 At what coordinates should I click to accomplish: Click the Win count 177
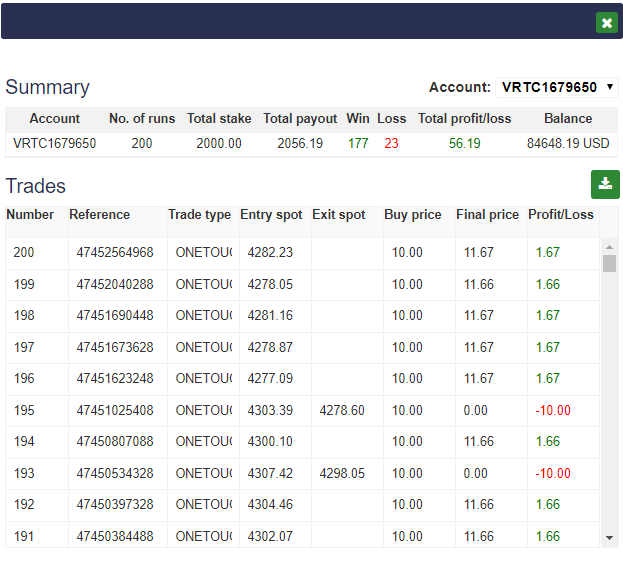tap(358, 144)
